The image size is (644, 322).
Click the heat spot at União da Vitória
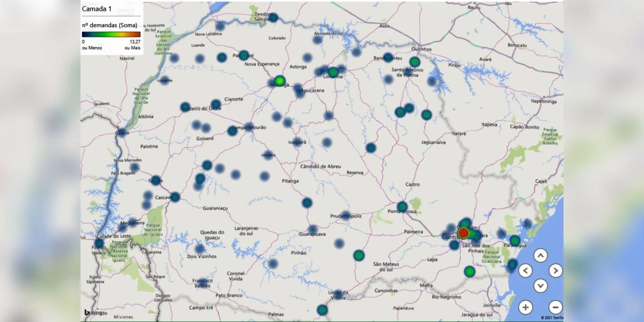point(338,293)
